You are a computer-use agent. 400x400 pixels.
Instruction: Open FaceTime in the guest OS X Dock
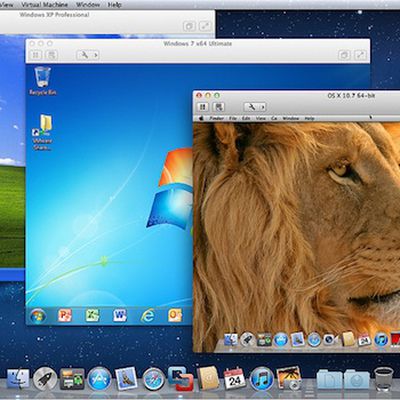click(330, 339)
